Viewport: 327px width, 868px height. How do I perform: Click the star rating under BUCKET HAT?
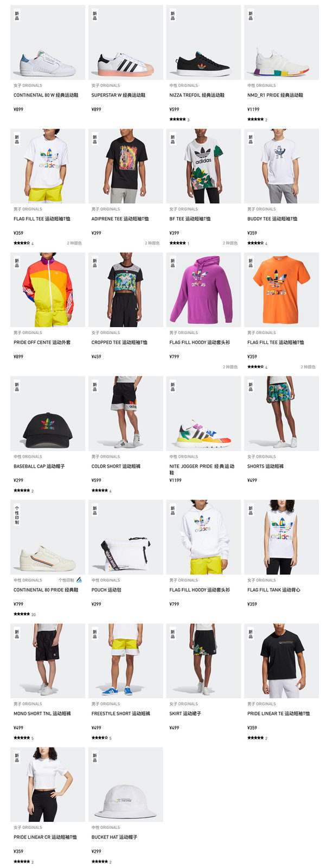(100, 861)
